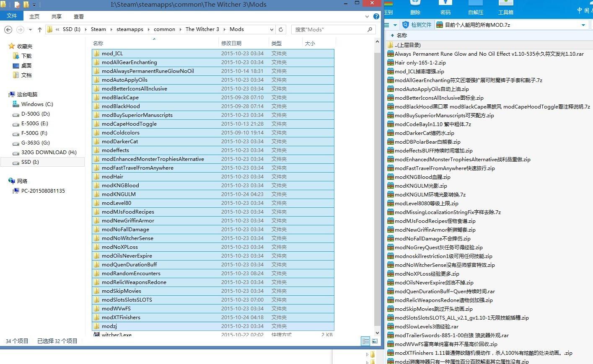Select the modBlackCape folder
The height and width of the screenshot is (364, 593).
click(x=213, y=97)
